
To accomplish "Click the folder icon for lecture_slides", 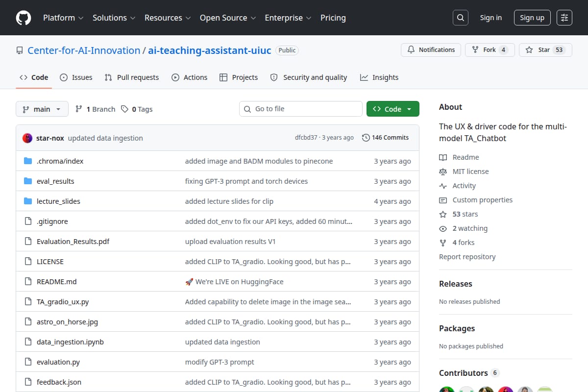I will (x=28, y=201).
